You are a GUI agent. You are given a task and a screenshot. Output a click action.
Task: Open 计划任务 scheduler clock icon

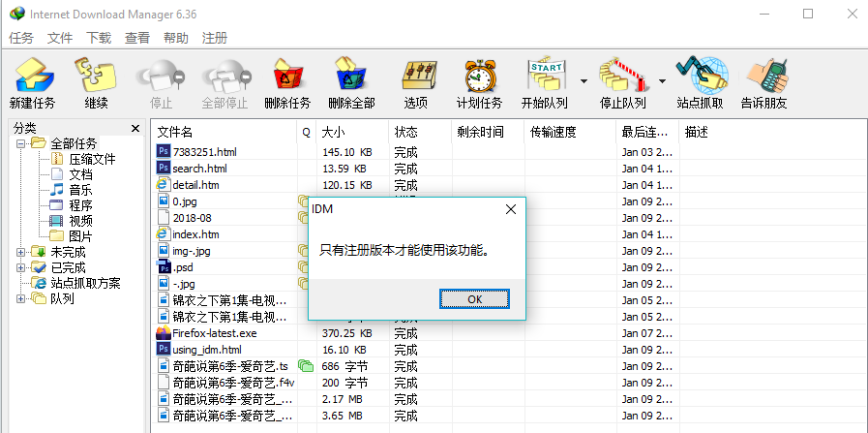coord(479,75)
